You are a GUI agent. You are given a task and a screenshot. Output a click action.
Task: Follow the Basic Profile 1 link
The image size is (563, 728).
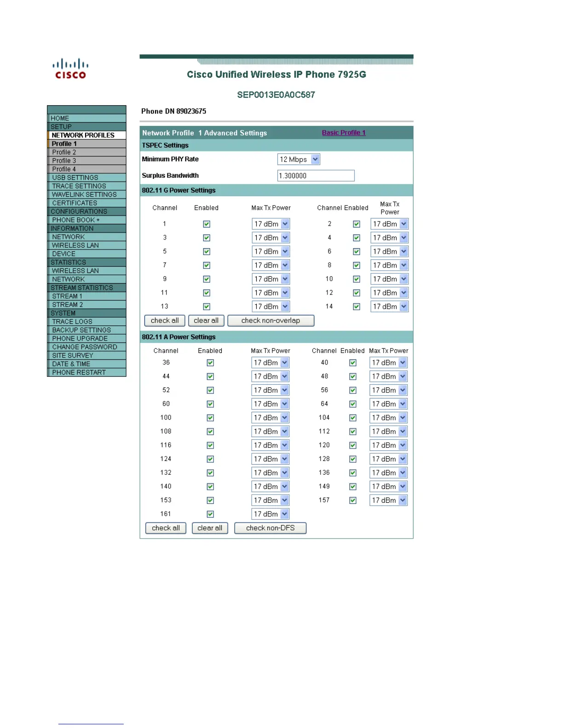click(344, 133)
